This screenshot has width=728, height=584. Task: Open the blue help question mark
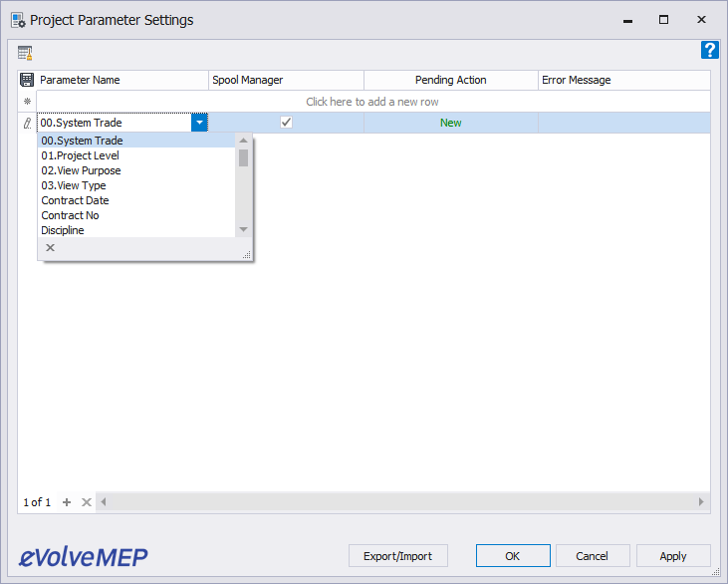point(709,50)
